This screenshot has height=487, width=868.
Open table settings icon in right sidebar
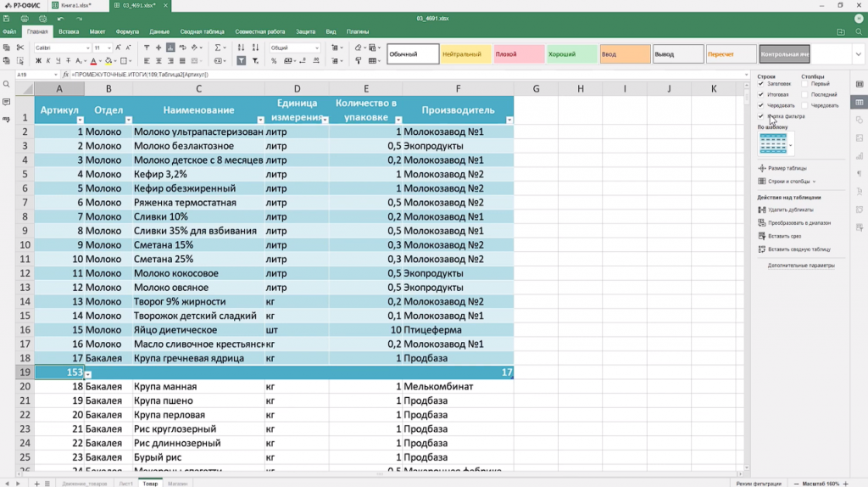coord(860,102)
